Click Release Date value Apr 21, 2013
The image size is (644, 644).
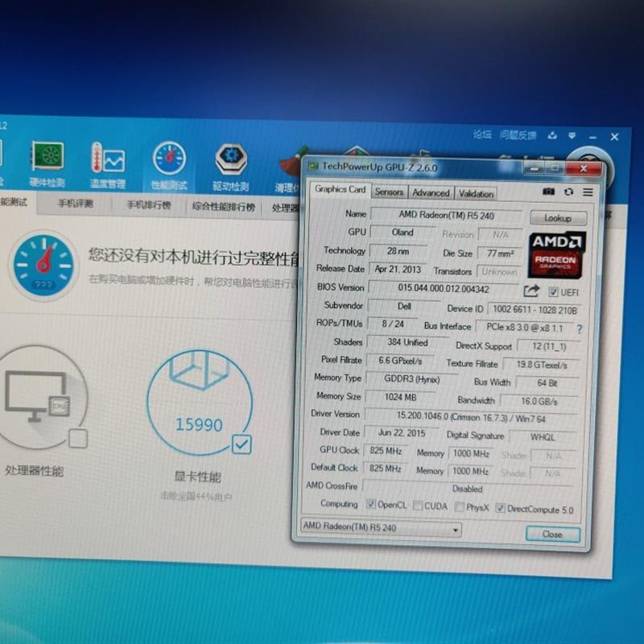398,270
